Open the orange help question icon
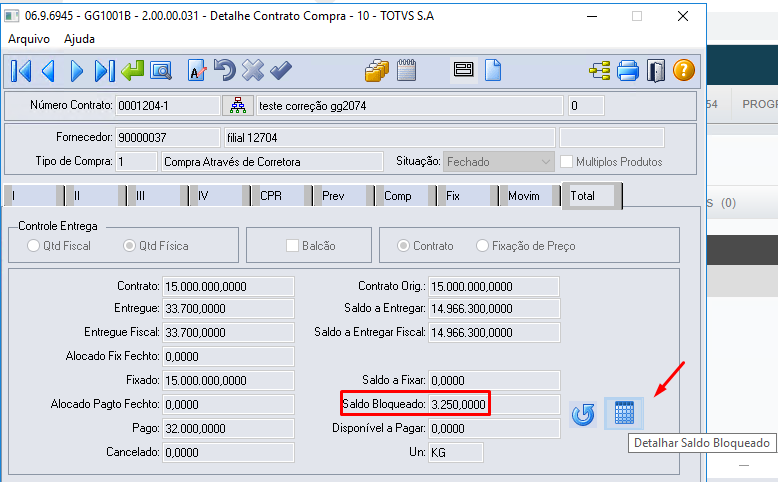 (x=684, y=70)
